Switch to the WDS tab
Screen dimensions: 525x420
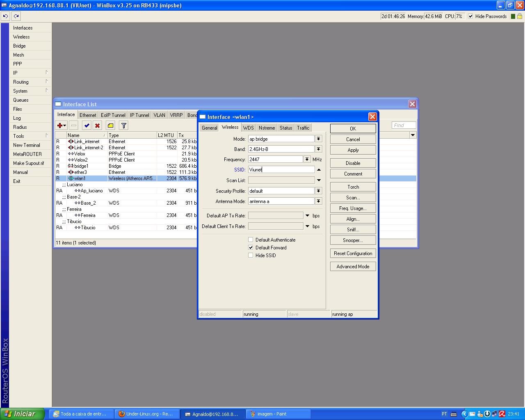(x=249, y=128)
